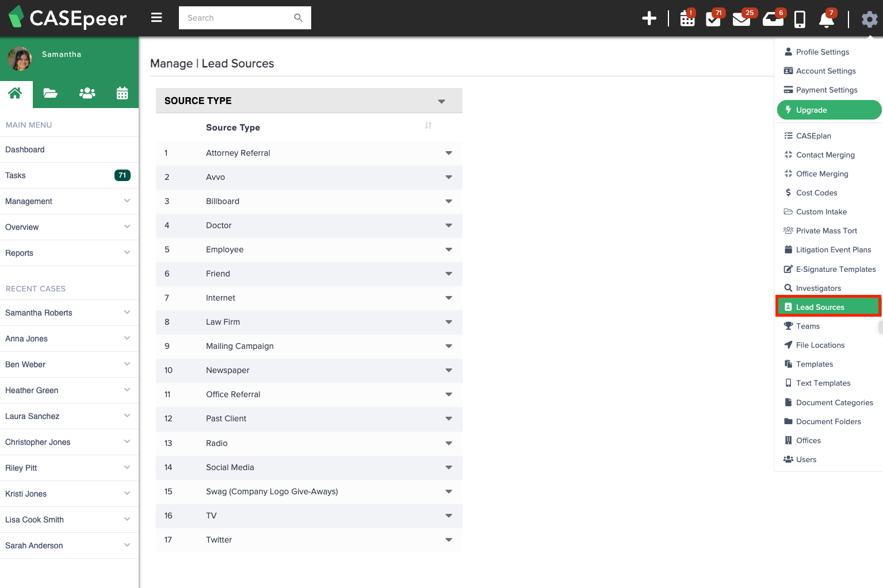Click the settings gear icon

[x=869, y=19]
